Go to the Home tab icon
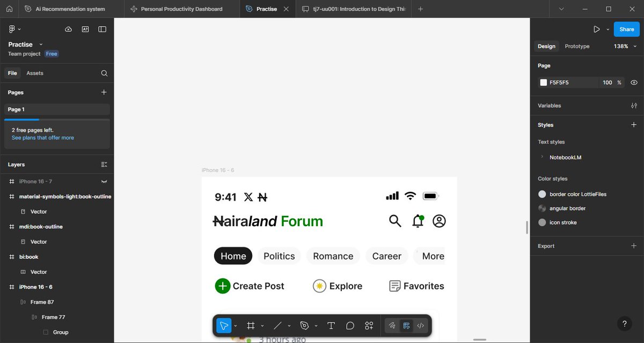The width and height of the screenshot is (644, 343). (x=9, y=9)
